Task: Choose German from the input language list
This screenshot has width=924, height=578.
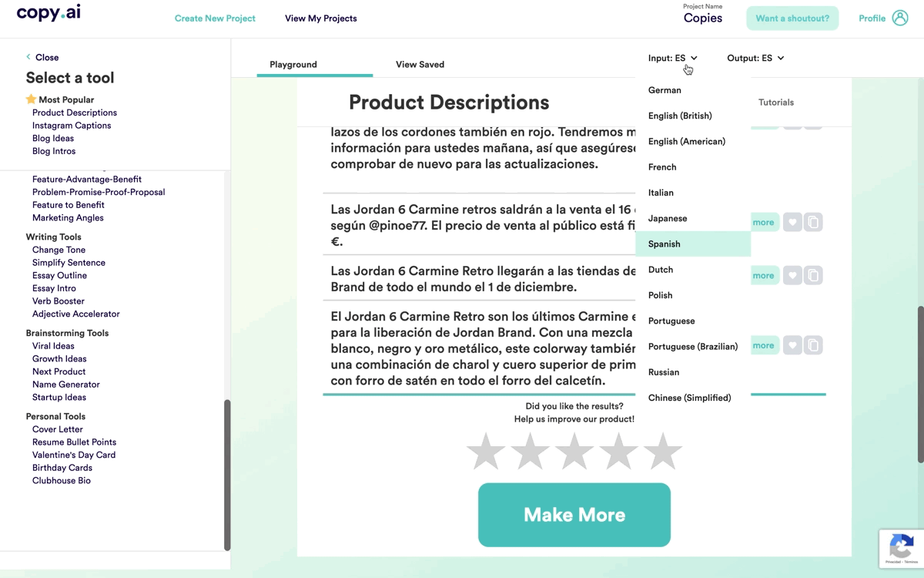Action: [x=693, y=90]
